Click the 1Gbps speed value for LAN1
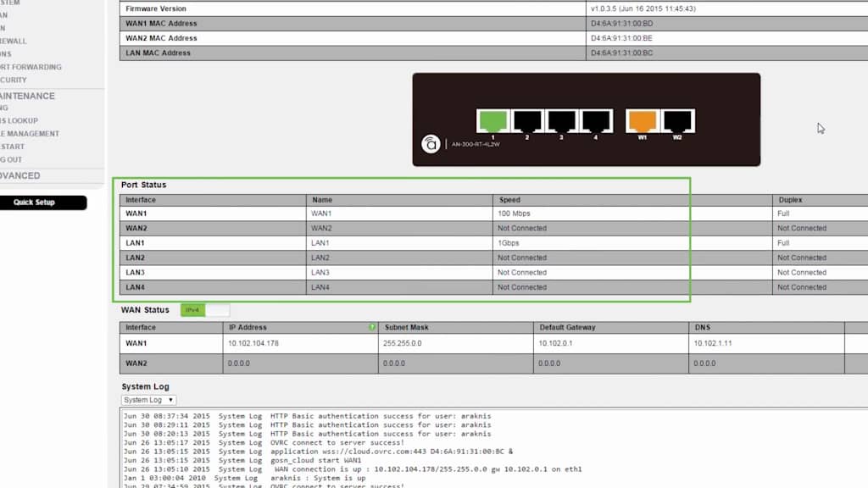The height and width of the screenshot is (488, 868). pyautogui.click(x=509, y=243)
